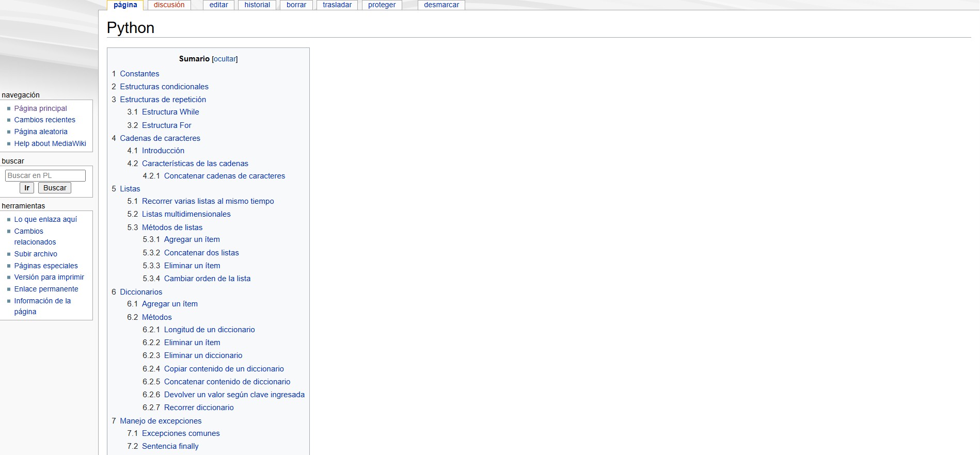Jump to '3 Estructuras de repetición'

pyautogui.click(x=159, y=100)
